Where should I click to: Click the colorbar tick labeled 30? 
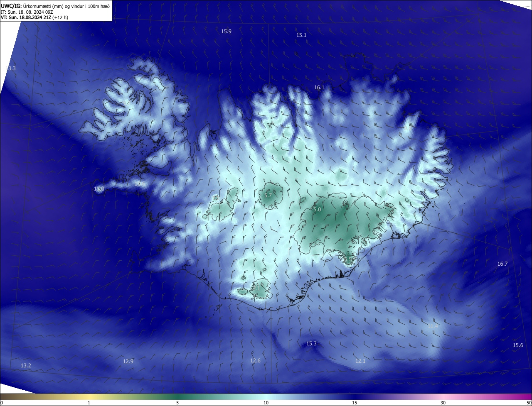coord(443,403)
